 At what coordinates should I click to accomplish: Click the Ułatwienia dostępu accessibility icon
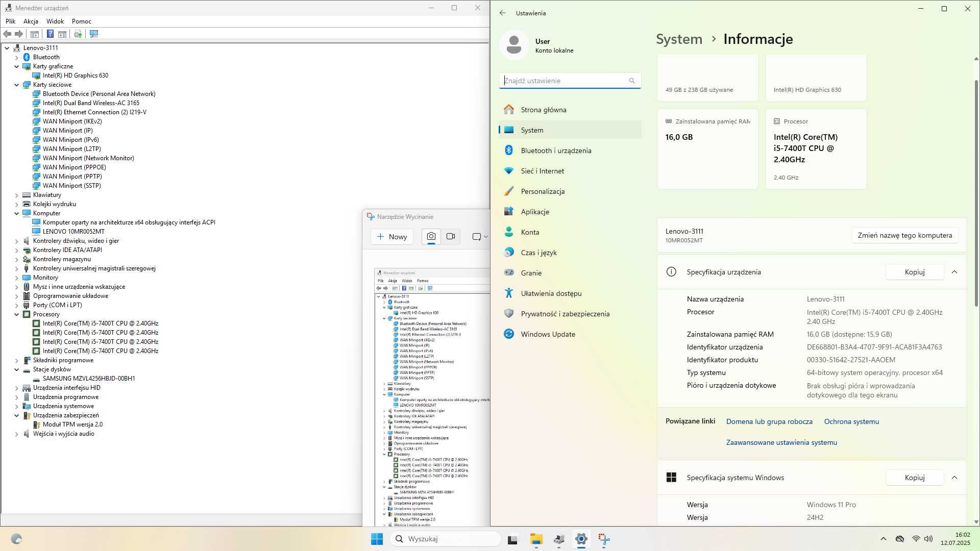509,293
